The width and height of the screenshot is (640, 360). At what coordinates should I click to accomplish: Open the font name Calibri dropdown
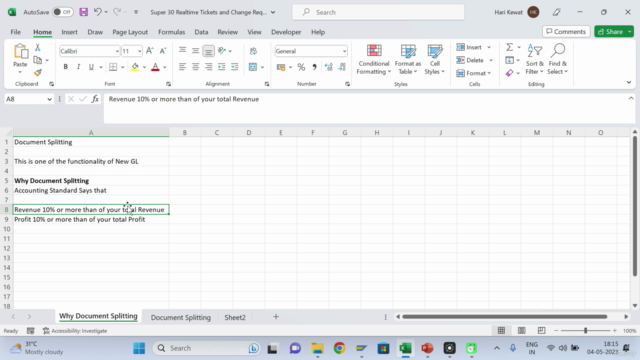pos(117,51)
